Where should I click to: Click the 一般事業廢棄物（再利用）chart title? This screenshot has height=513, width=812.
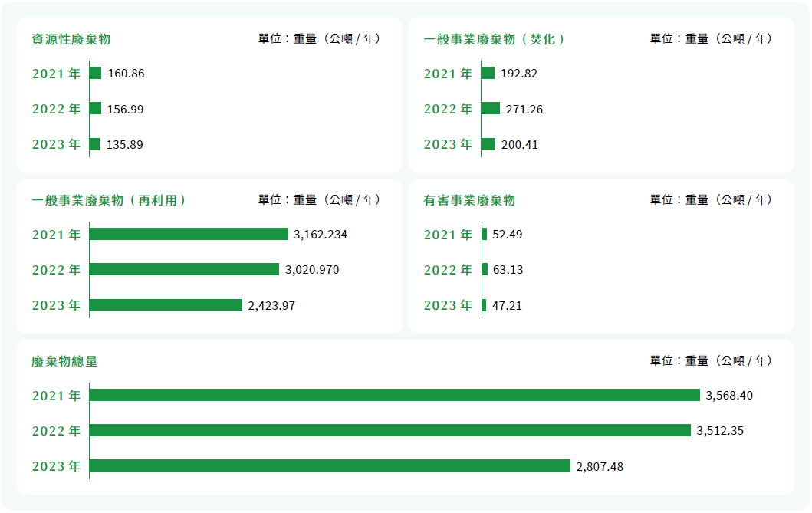109,200
